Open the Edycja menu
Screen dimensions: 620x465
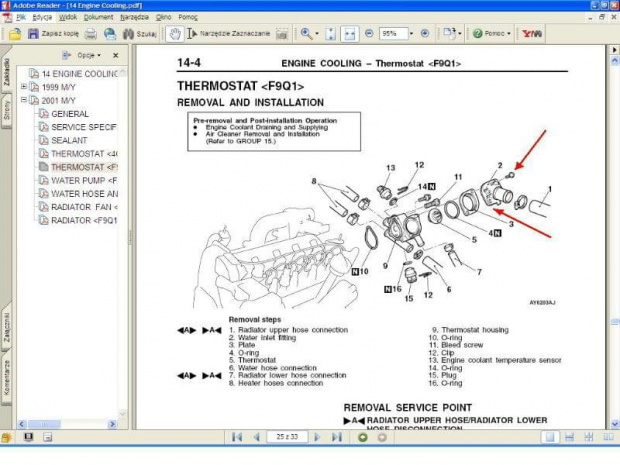point(42,17)
